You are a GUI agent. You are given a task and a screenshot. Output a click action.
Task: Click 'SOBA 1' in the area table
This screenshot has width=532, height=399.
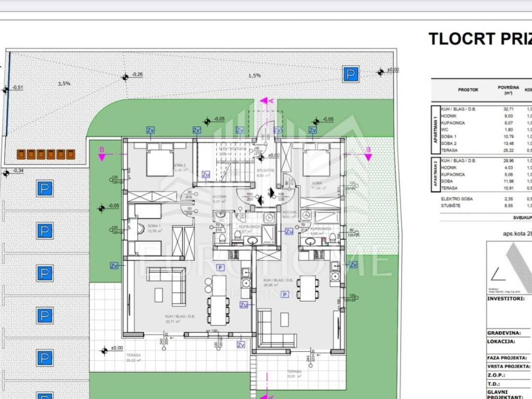point(448,137)
